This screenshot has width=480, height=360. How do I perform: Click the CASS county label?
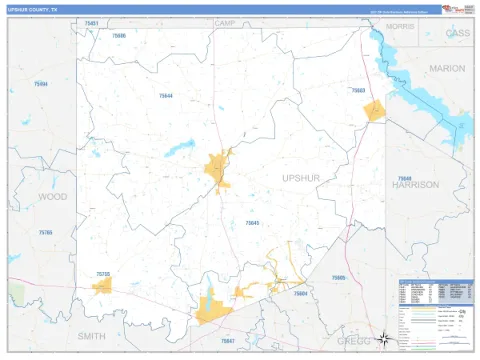pos(458,33)
